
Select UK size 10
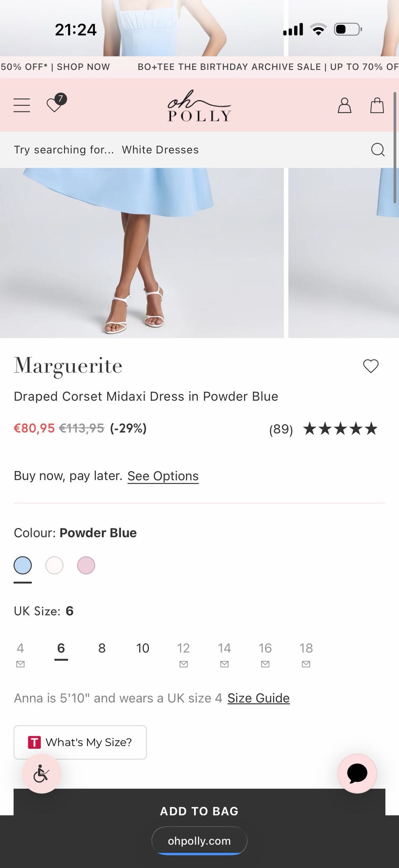click(x=143, y=648)
